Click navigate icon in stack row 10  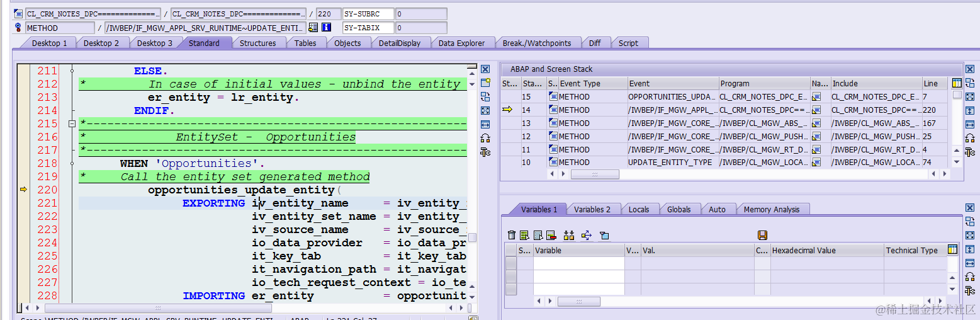click(x=816, y=163)
